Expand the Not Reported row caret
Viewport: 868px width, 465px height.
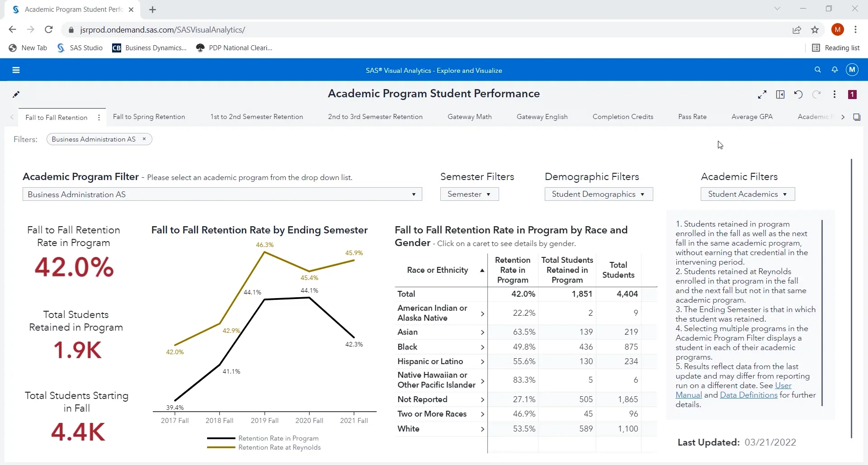pos(482,400)
